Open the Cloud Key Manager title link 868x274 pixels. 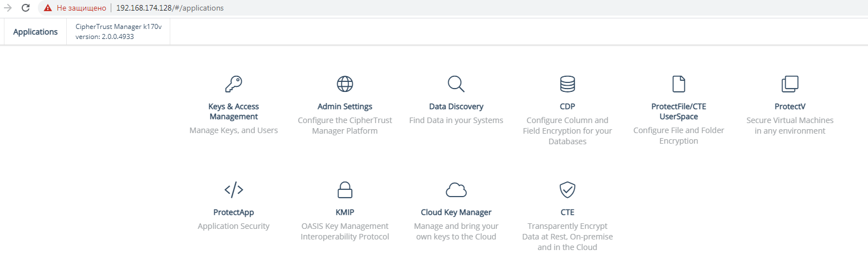coord(456,212)
